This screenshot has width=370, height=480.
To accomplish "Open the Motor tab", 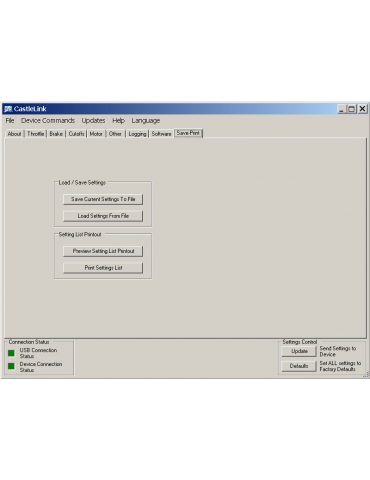I will (96, 134).
